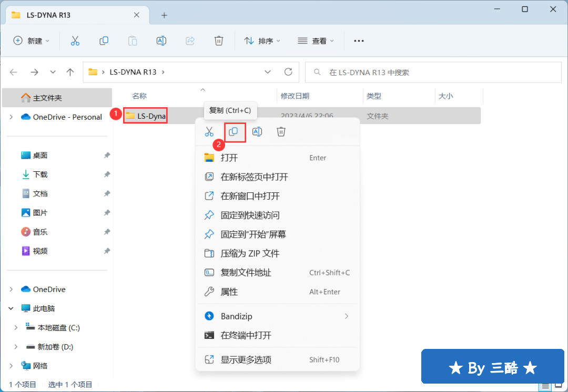
Task: Expand the OneDrive tree node
Action: (11, 289)
